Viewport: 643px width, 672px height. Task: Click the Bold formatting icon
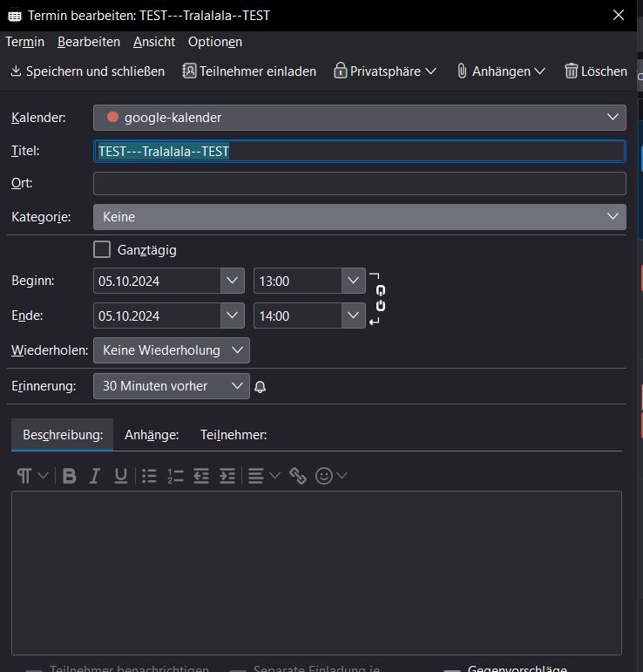coord(70,476)
